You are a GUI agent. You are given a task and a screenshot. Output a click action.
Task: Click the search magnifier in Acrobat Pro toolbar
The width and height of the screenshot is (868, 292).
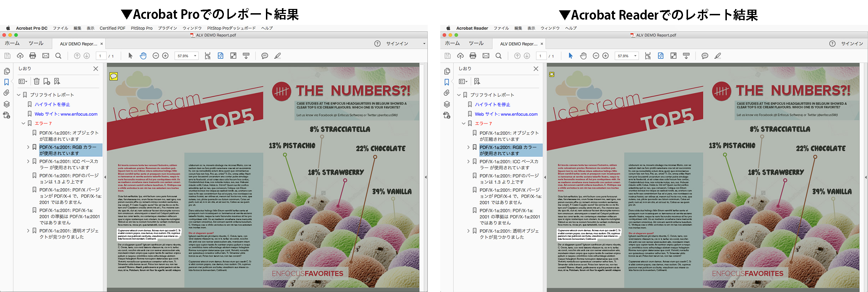[x=58, y=56]
